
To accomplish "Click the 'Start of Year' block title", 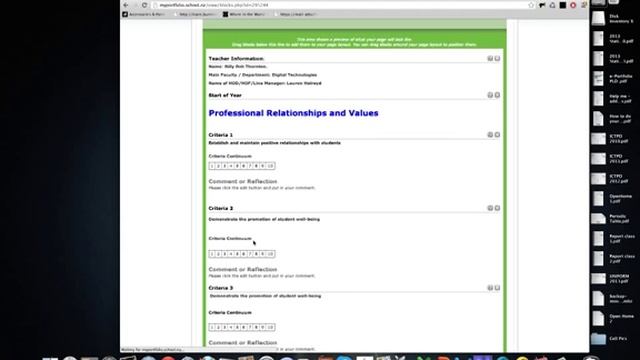I will pyautogui.click(x=225, y=95).
